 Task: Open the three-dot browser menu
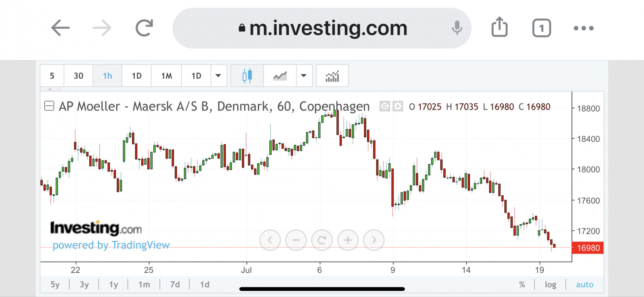coord(583,28)
